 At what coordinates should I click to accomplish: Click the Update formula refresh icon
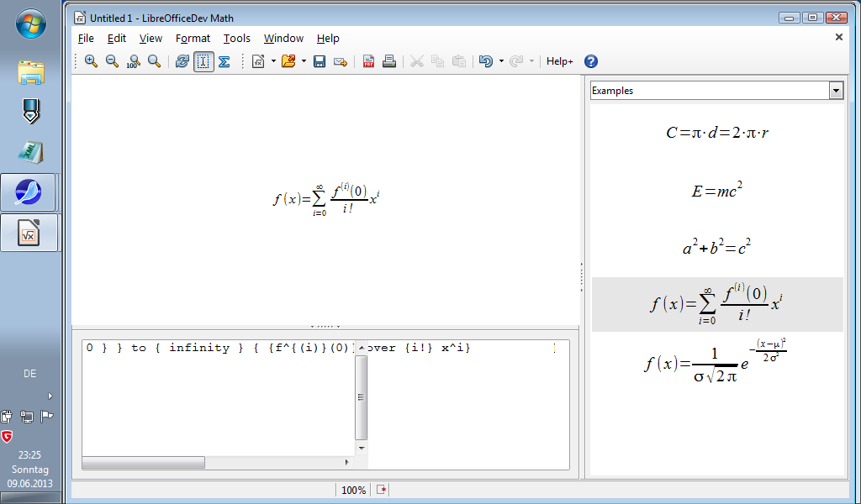182,61
